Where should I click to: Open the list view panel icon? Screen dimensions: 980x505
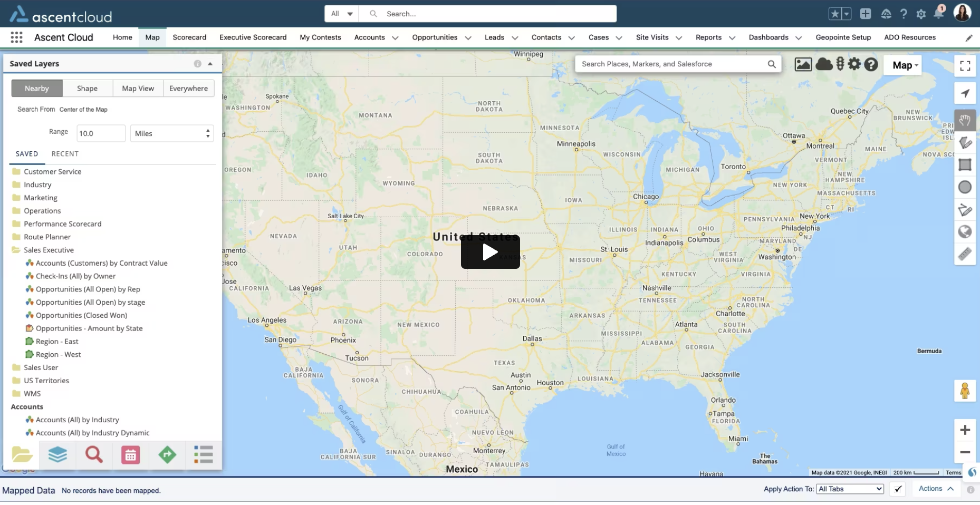pos(203,454)
